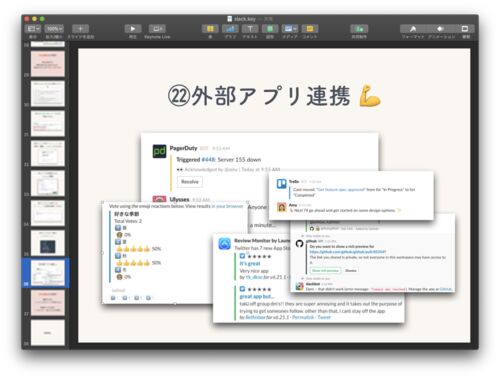Image resolution: width=500 pixels, height=378 pixels.
Task: Open the 表示 (View) menu in toolbar
Action: [33, 29]
